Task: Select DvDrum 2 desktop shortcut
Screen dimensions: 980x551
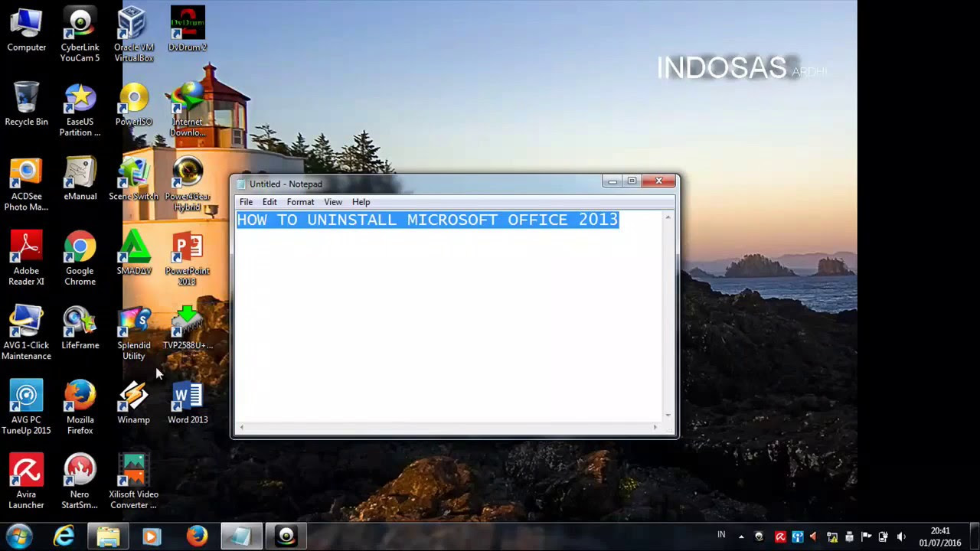Action: coord(188,31)
